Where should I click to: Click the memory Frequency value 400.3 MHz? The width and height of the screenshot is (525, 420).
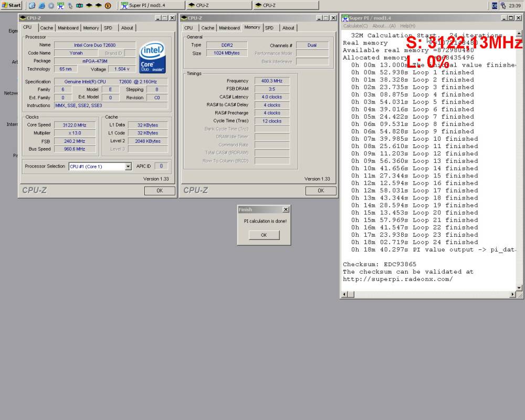tap(272, 81)
